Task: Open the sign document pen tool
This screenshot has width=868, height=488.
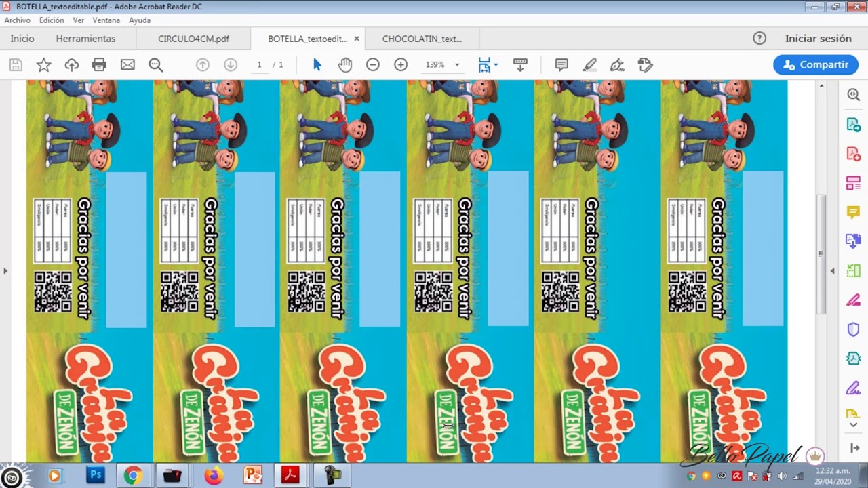Action: 617,65
